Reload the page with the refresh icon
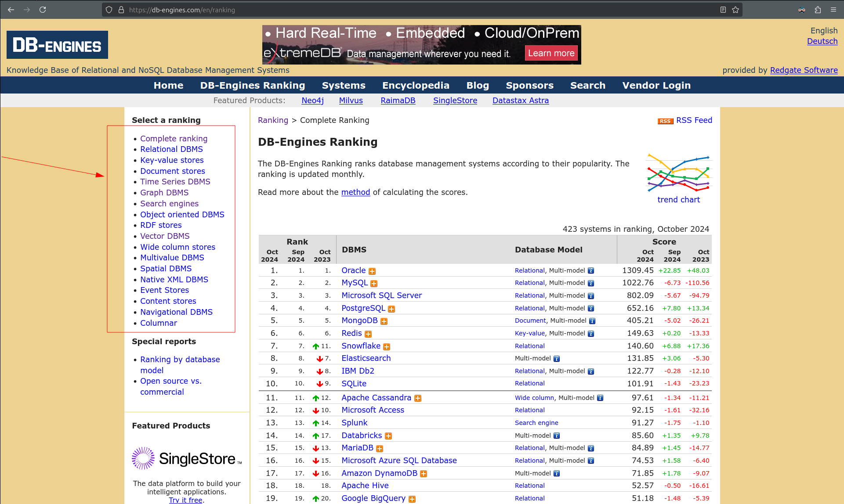 click(43, 10)
